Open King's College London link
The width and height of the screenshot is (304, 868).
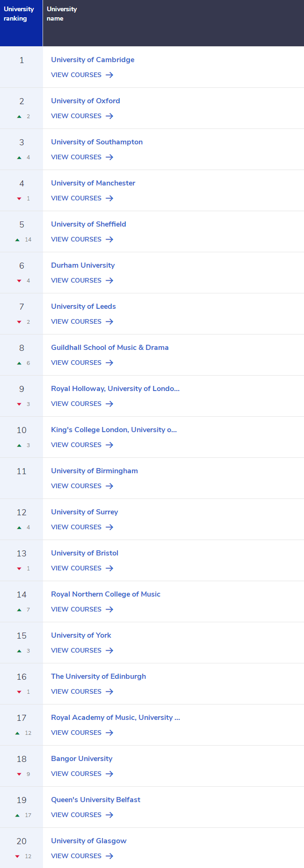point(114,430)
